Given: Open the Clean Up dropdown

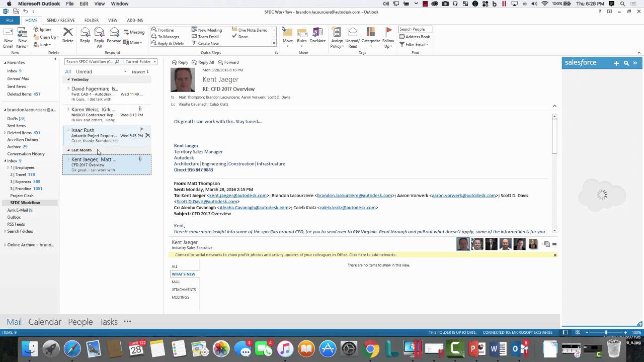Looking at the screenshot, I should 46,37.
